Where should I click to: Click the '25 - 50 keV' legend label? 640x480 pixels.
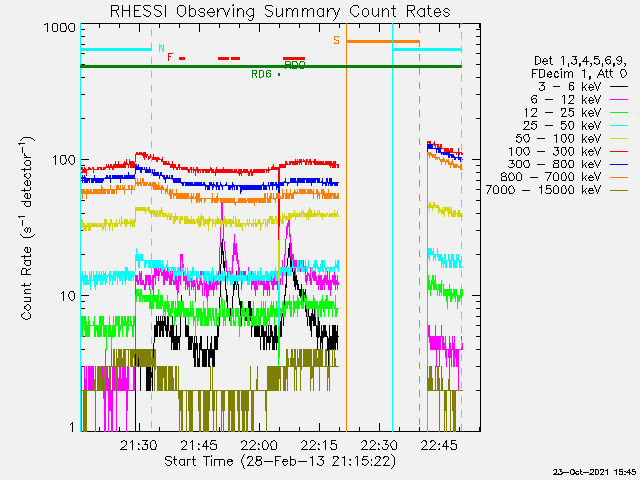pos(562,125)
